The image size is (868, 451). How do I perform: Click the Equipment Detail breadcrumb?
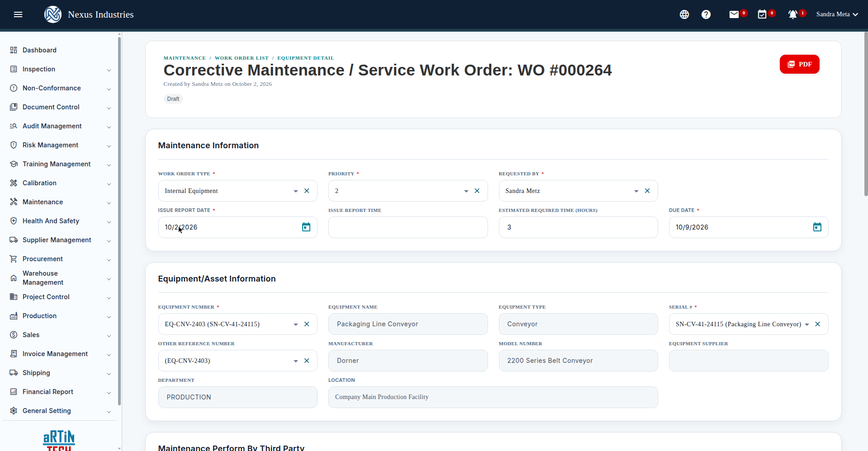point(306,58)
